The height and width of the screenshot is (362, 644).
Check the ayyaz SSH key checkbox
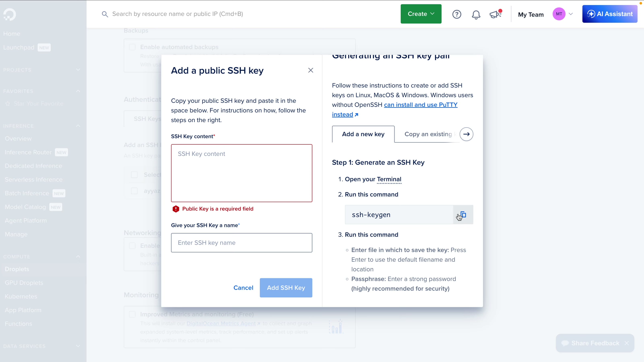tap(134, 191)
